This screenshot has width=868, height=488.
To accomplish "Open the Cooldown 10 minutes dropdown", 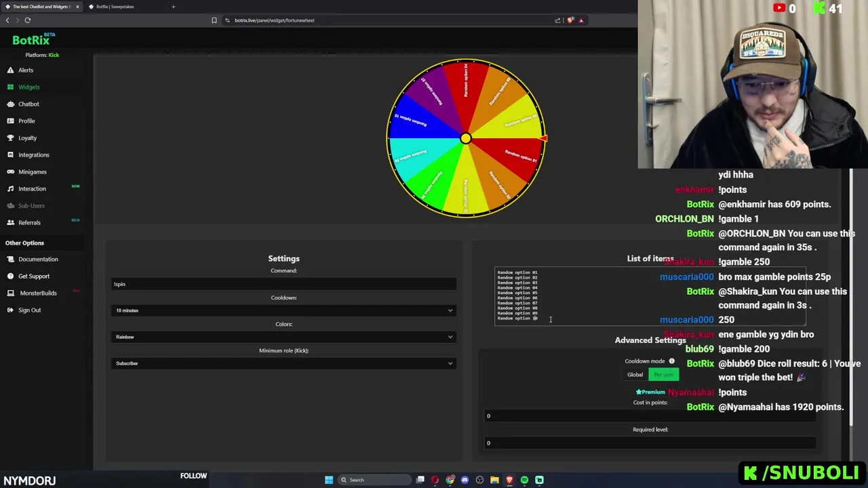I will tap(283, 310).
